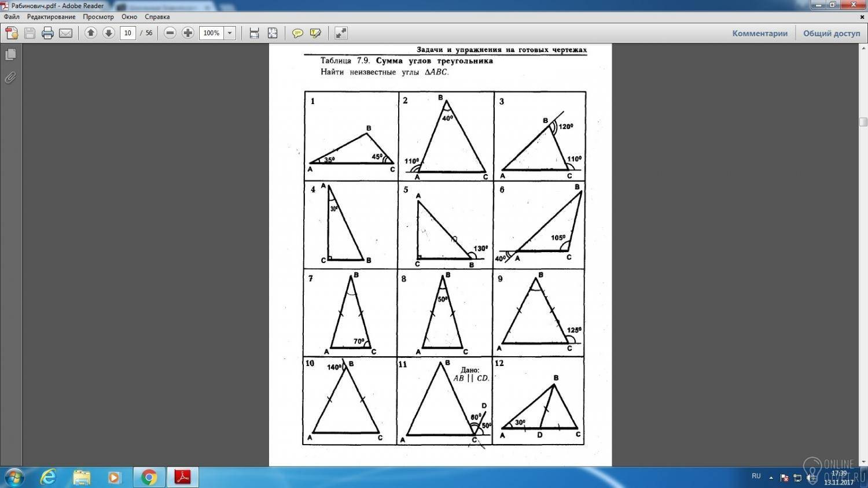
Task: Click the Save file icon
Action: pyautogui.click(x=30, y=33)
